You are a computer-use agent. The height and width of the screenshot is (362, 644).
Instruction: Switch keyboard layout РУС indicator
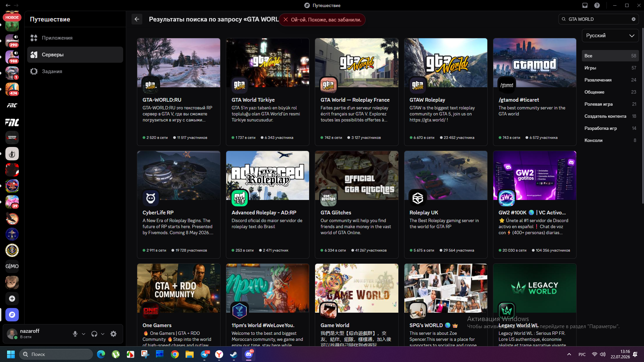click(582, 354)
